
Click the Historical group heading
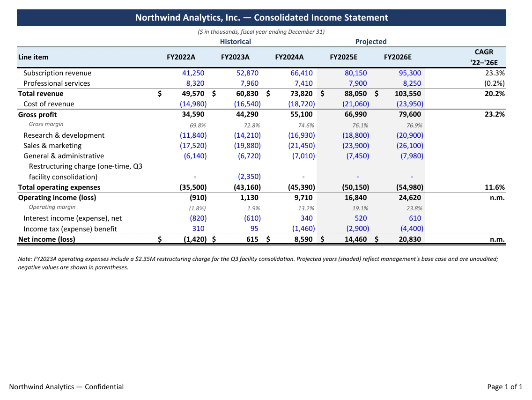tap(235, 42)
